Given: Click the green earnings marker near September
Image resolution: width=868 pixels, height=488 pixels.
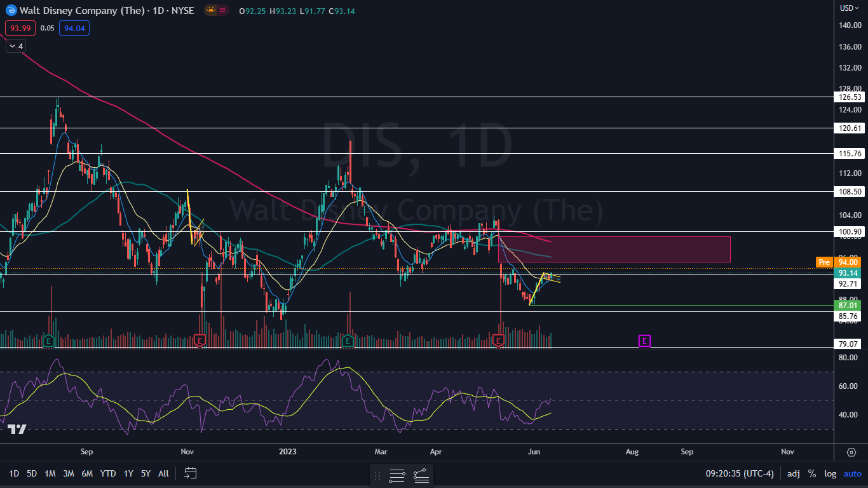Looking at the screenshot, I should pyautogui.click(x=48, y=341).
